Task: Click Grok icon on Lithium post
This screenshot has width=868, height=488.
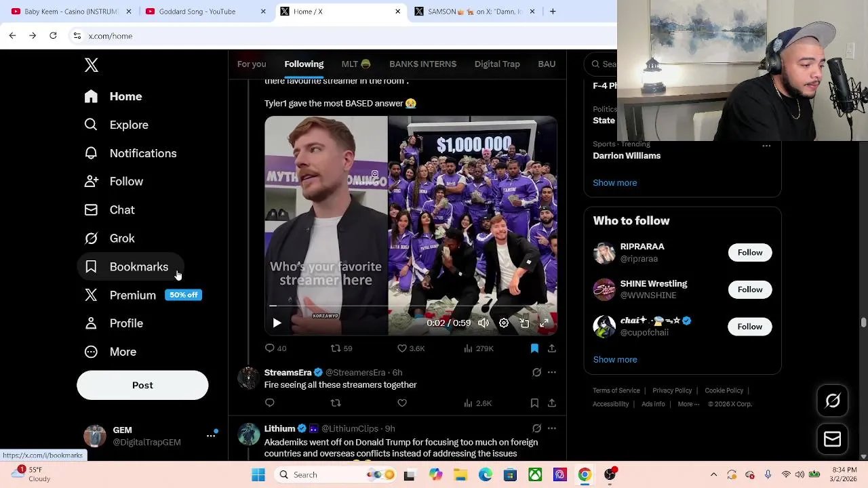Action: [536, 428]
